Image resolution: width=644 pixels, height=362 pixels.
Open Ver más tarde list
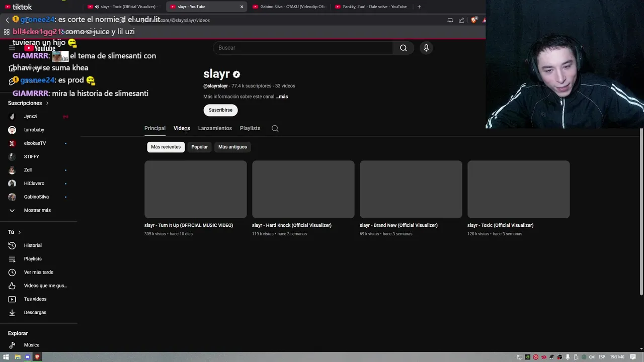(x=38, y=272)
